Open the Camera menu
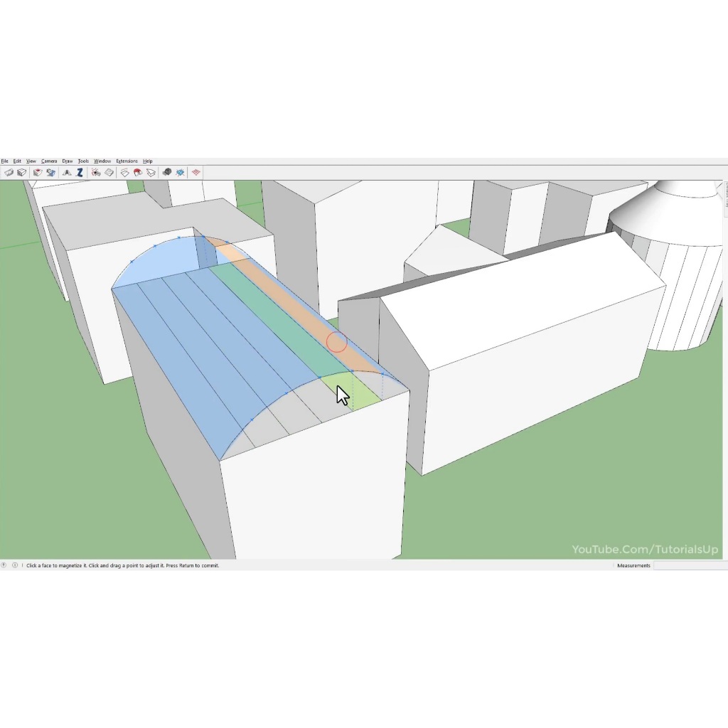The image size is (728, 728). 49,161
